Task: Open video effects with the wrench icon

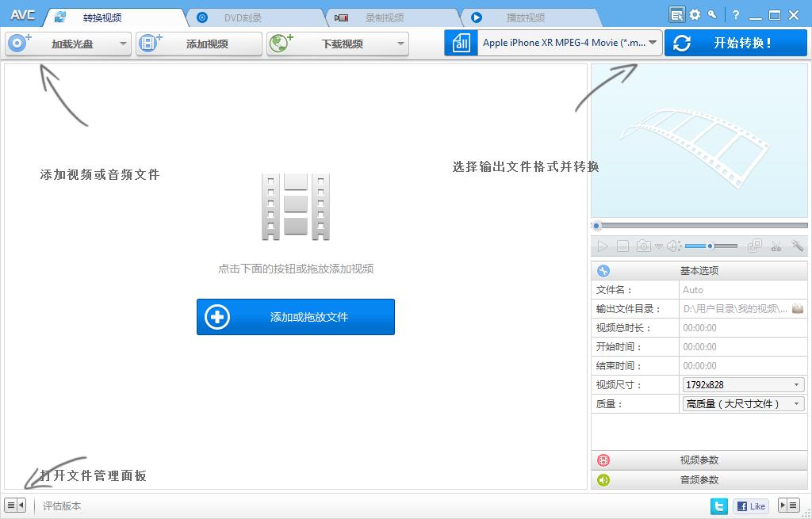Action: click(797, 246)
